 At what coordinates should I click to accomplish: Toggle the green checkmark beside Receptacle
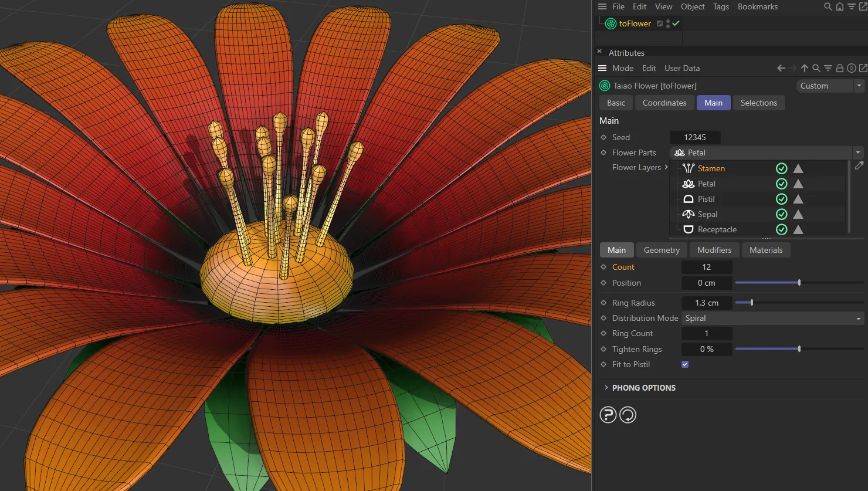(781, 229)
